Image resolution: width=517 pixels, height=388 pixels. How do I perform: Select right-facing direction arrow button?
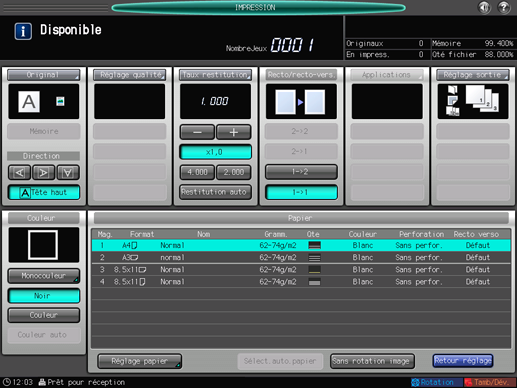click(x=43, y=172)
